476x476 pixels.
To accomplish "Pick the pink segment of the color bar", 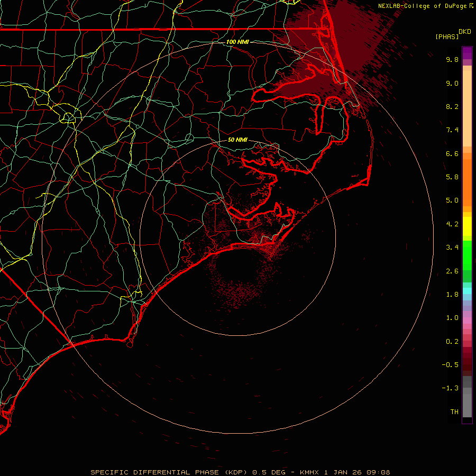I will pos(467,321).
